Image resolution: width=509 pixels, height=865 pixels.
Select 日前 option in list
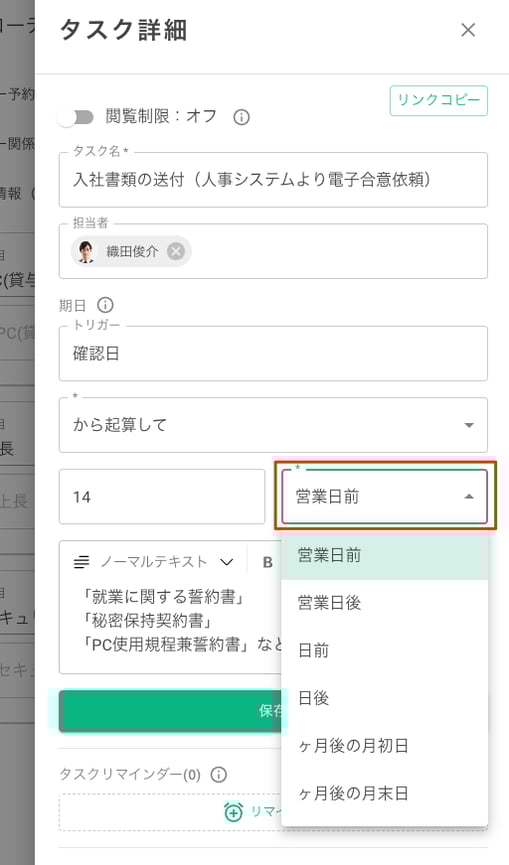(x=384, y=650)
